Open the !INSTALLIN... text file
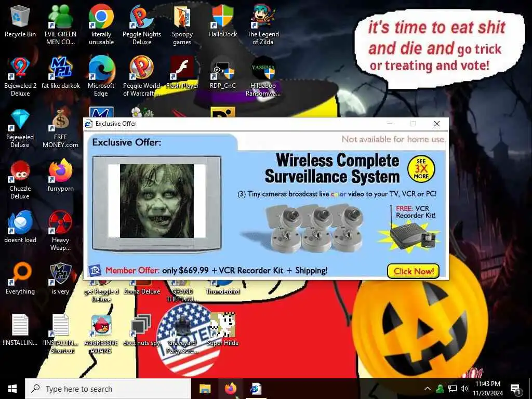532x399 pixels. [20, 330]
